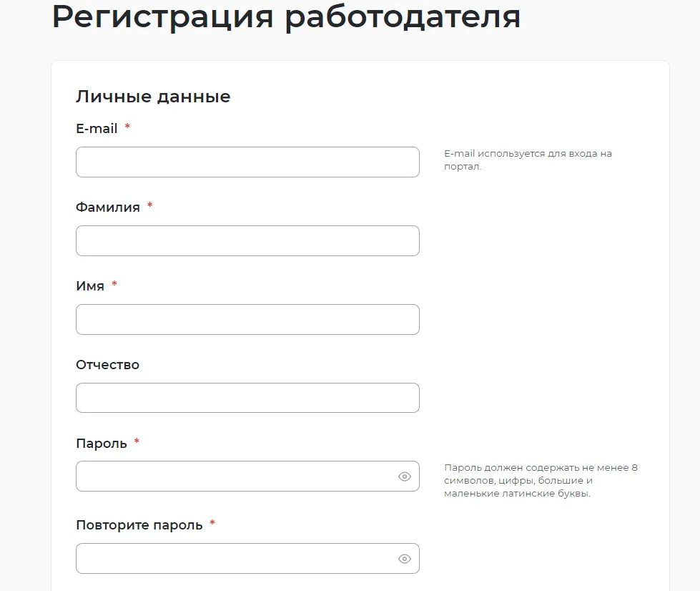Image resolution: width=700 pixels, height=591 pixels.
Task: Click the password requirements hint text
Action: click(541, 481)
